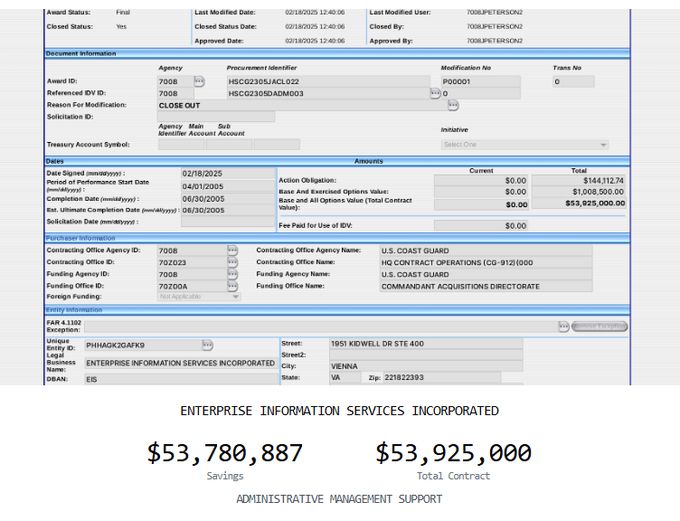Click the Trans No field
This screenshot has width=680, height=521.
coord(573,82)
